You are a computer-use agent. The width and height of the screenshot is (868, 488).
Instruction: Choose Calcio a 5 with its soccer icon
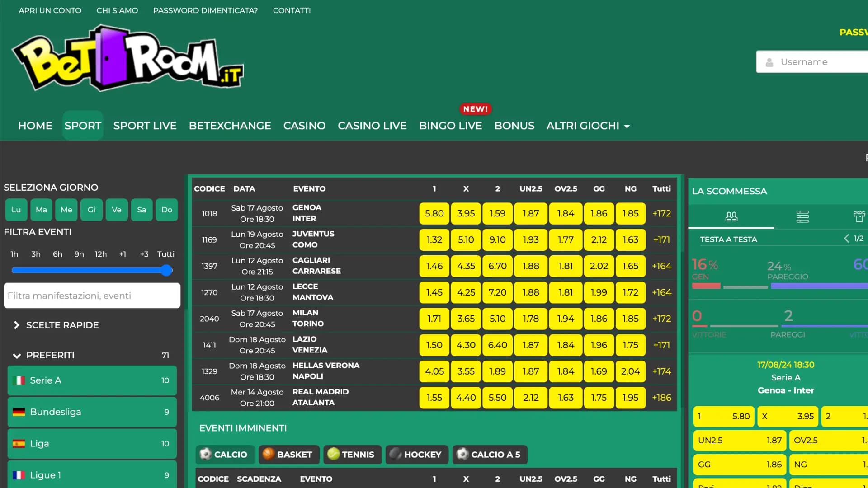click(462, 455)
